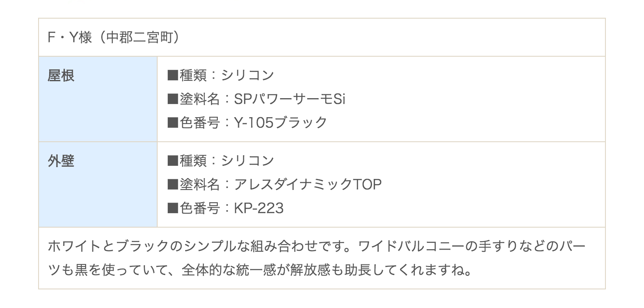The width and height of the screenshot is (644, 308).
Task: Click the square bullet before KP-223
Action: click(x=173, y=209)
